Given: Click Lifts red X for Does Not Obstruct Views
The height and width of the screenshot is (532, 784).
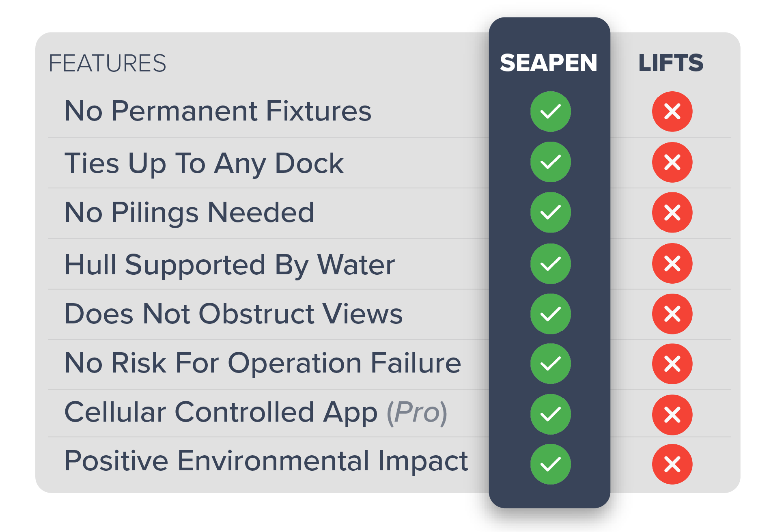Looking at the screenshot, I should pos(672,314).
